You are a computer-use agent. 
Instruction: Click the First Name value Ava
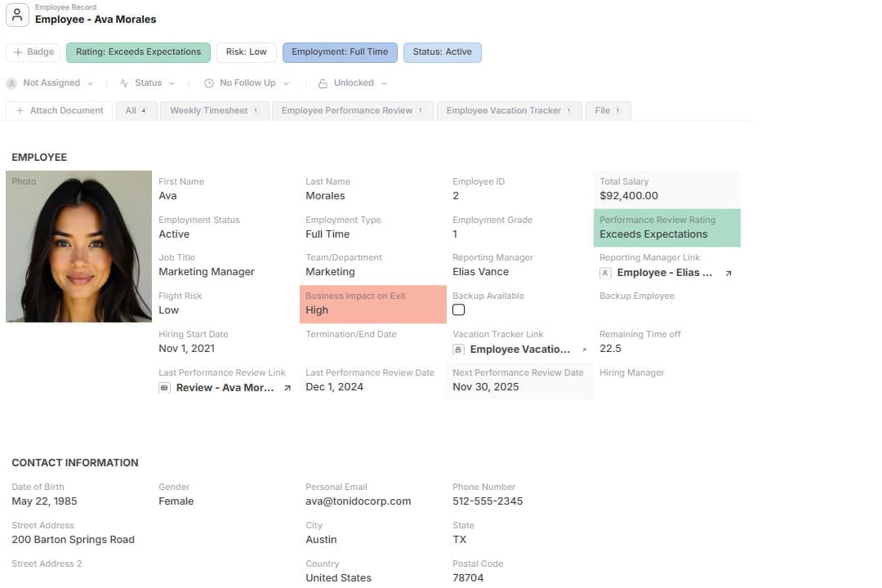coord(167,196)
